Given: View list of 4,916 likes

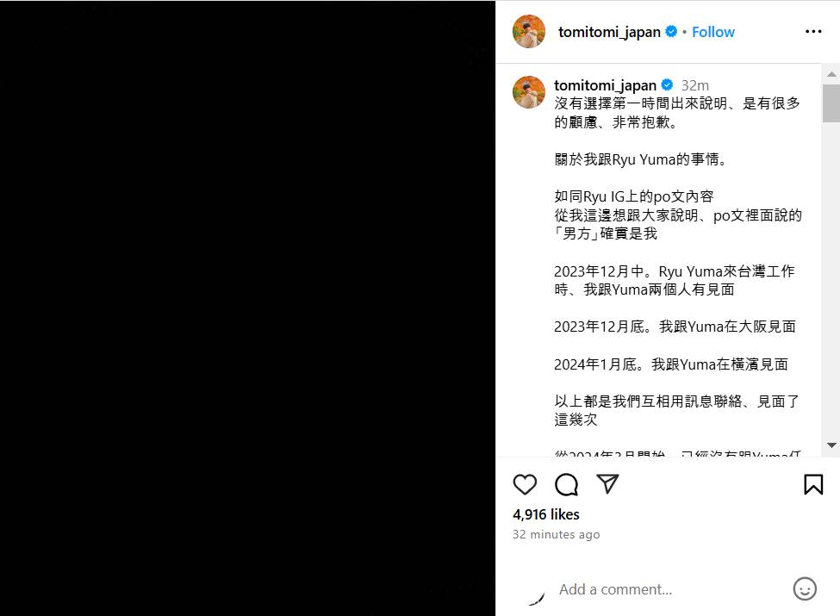Looking at the screenshot, I should pos(546,514).
